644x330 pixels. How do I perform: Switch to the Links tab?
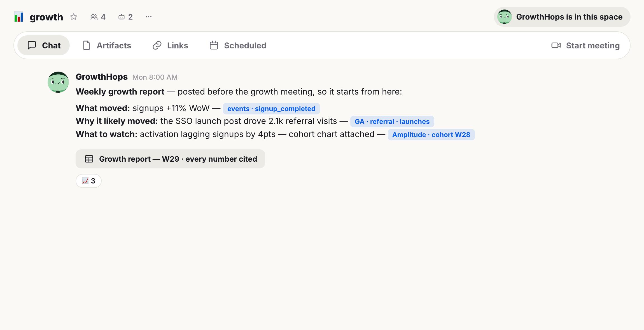(170, 45)
